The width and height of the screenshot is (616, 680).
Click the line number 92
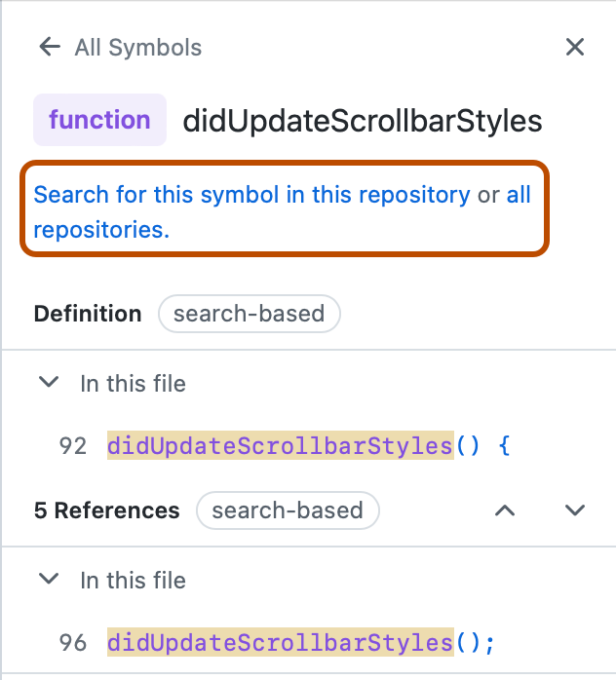[x=73, y=446]
